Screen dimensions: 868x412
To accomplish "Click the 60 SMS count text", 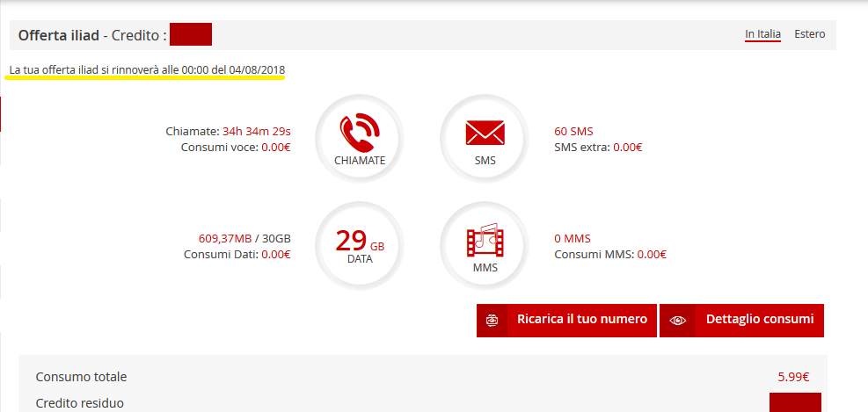I will (573, 131).
